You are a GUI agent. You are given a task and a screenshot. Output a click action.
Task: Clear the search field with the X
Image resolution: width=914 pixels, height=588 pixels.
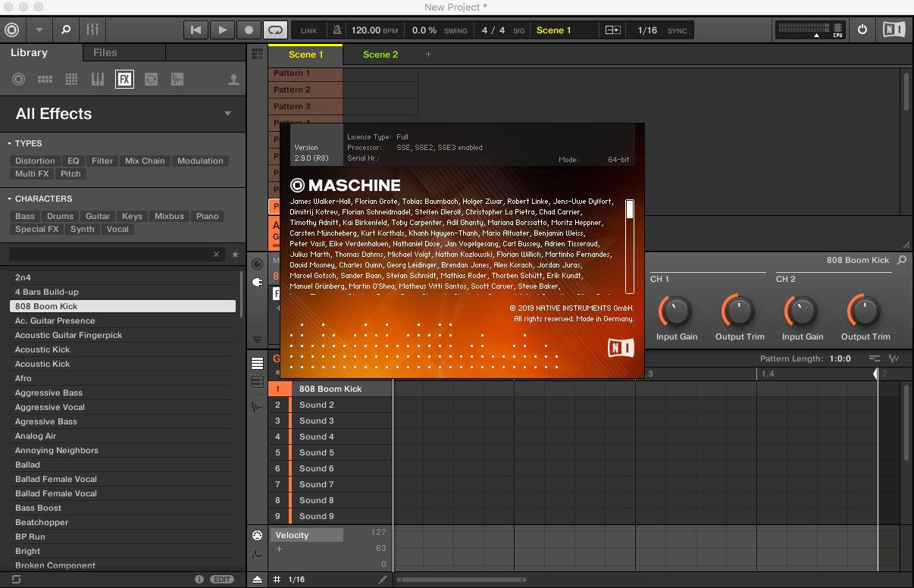point(216,255)
